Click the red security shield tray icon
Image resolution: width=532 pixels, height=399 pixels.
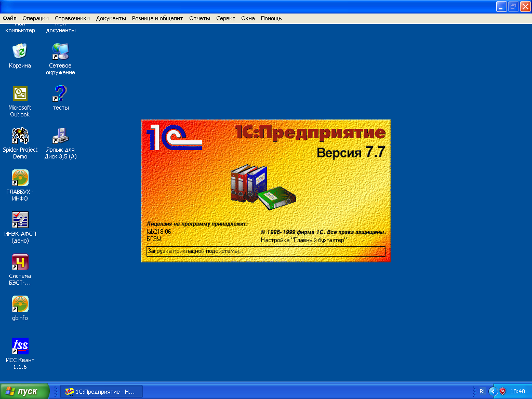(x=503, y=392)
